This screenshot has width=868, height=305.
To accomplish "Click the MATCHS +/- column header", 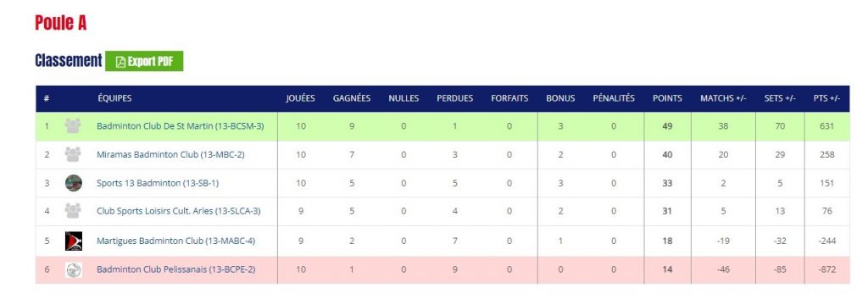I will click(x=723, y=98).
